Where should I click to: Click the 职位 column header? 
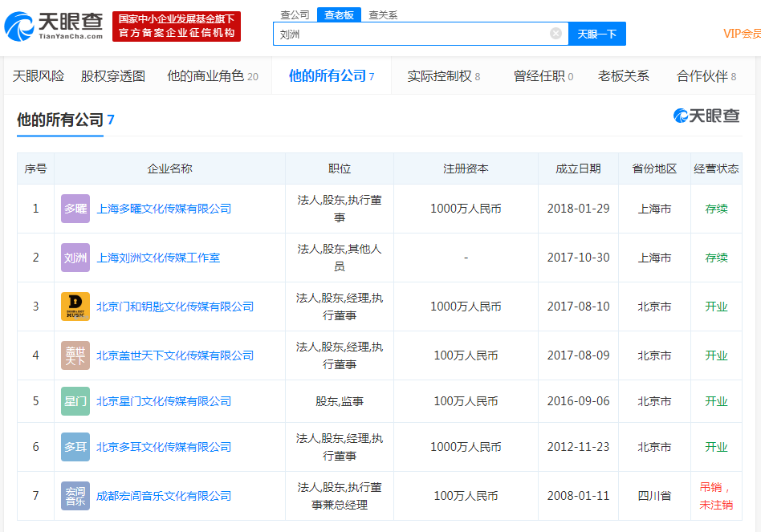pos(340,169)
